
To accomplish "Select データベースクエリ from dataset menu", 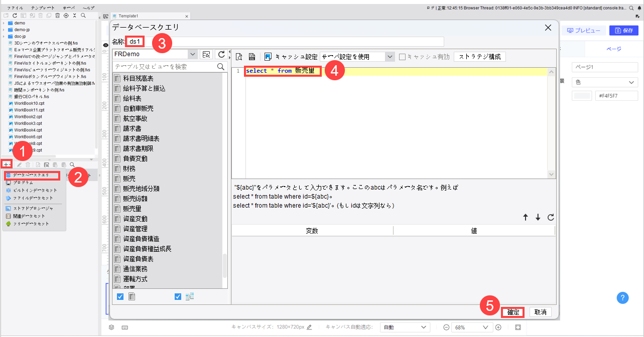I will (31, 175).
